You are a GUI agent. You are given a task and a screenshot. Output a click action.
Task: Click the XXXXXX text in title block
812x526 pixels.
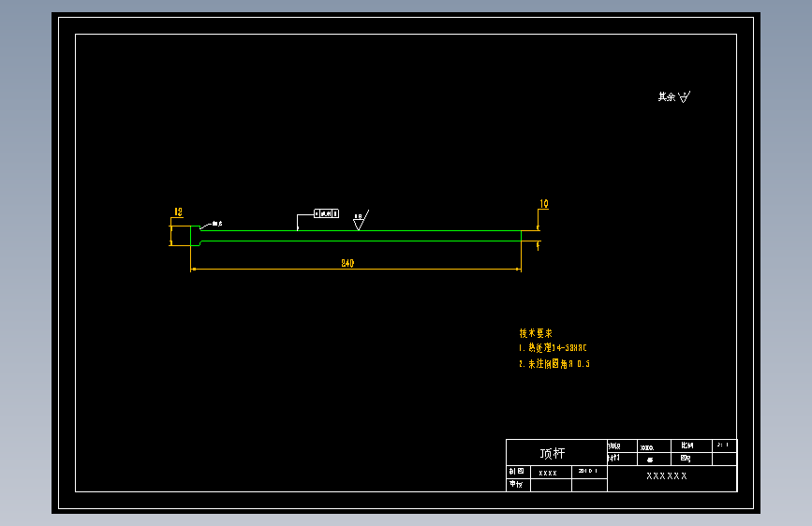tap(667, 475)
